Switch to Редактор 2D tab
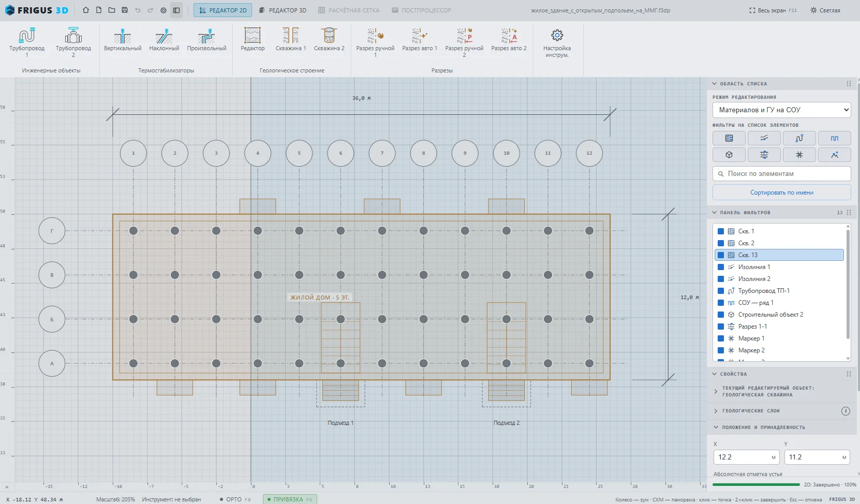The width and height of the screenshot is (860, 504). click(223, 10)
